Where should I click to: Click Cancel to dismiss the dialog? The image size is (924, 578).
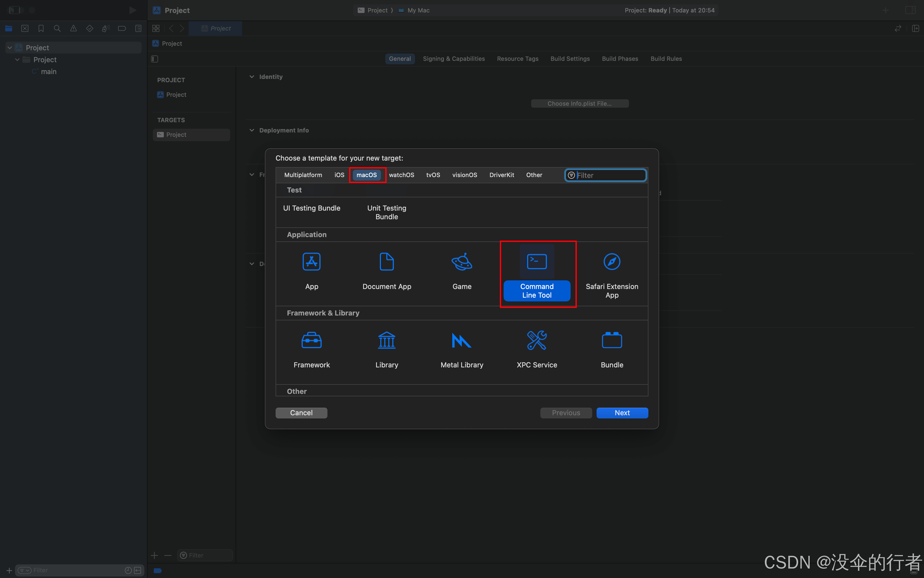[301, 412]
